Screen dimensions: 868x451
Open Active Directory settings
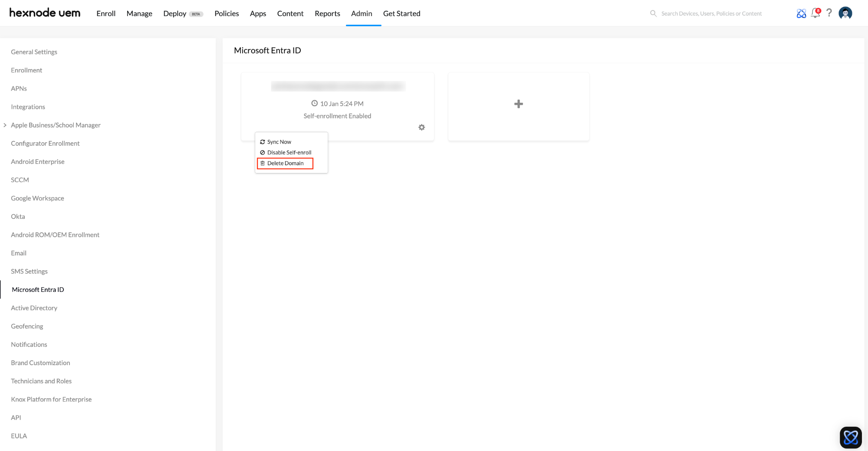[x=34, y=308]
